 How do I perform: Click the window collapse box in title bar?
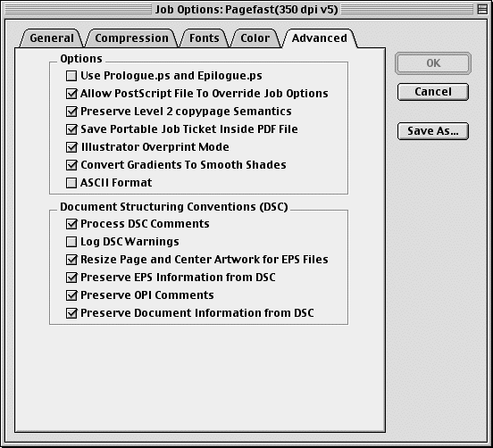[x=482, y=10]
